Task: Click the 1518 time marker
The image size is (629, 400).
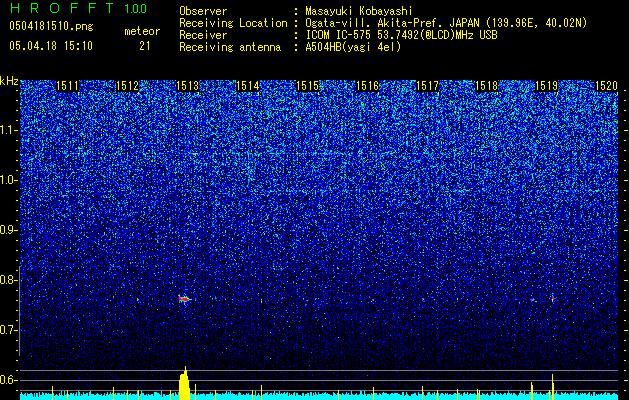Action: (x=486, y=86)
